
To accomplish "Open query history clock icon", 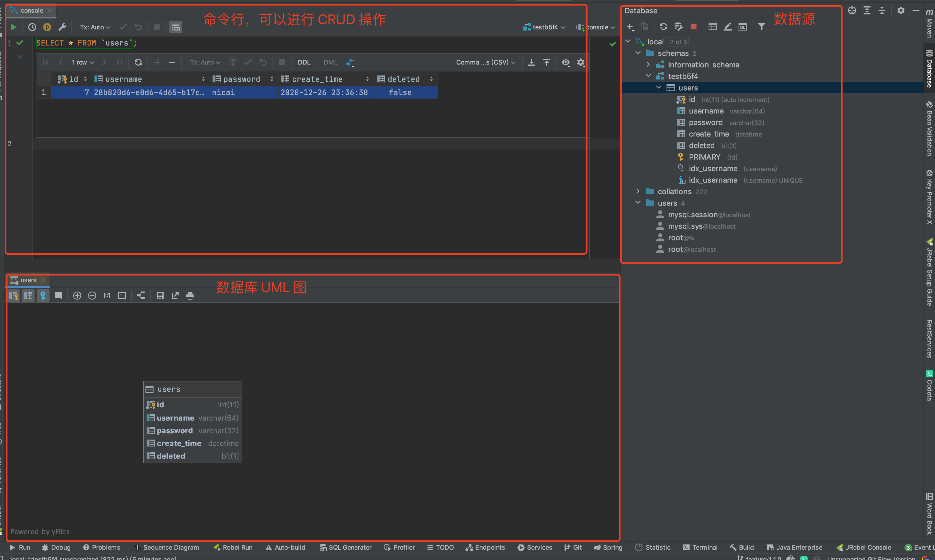I will point(32,27).
